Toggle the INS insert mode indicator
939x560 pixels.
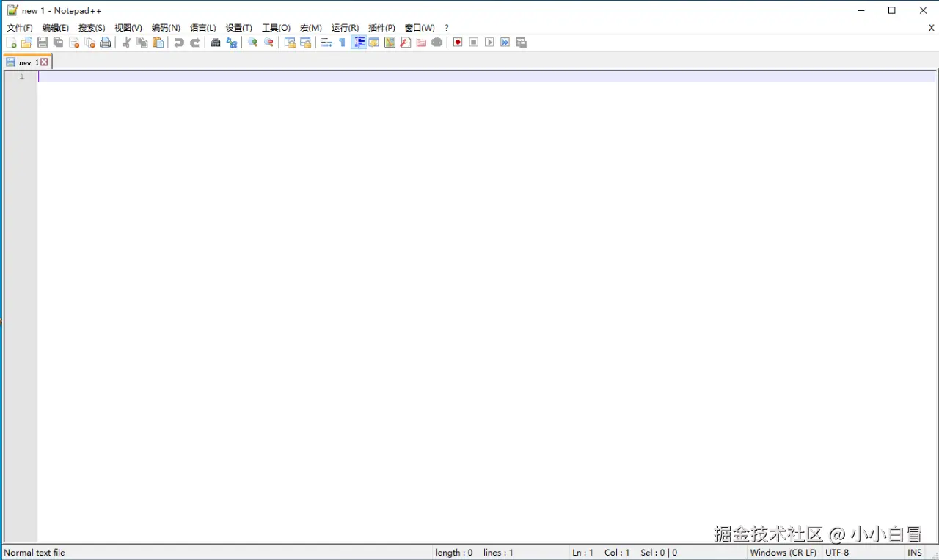click(x=915, y=553)
